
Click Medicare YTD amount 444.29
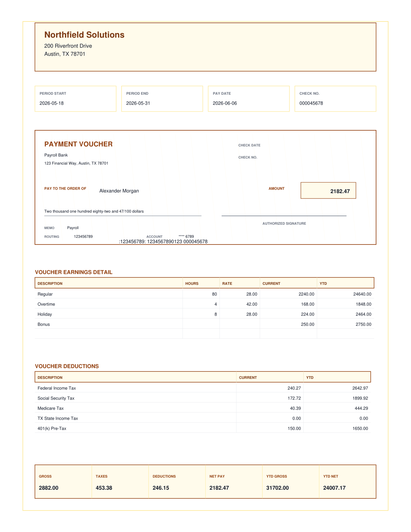point(361,408)
